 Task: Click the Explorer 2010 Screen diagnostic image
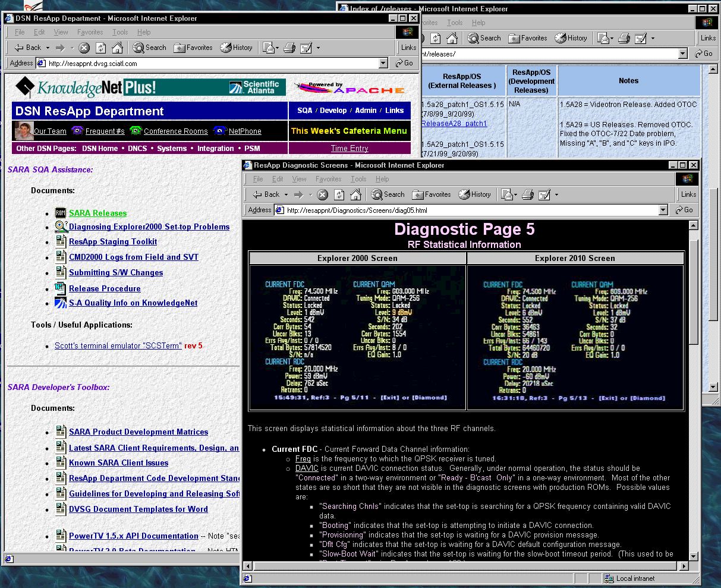point(575,338)
